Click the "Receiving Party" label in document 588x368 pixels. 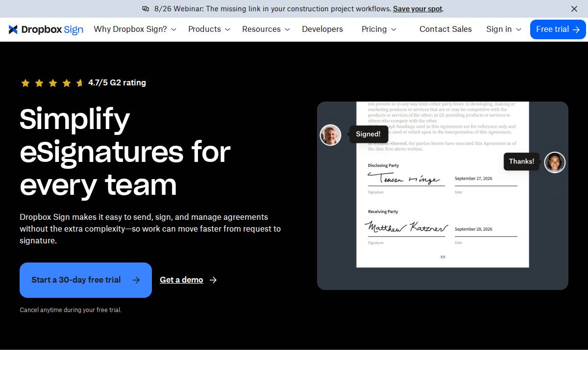[383, 211]
